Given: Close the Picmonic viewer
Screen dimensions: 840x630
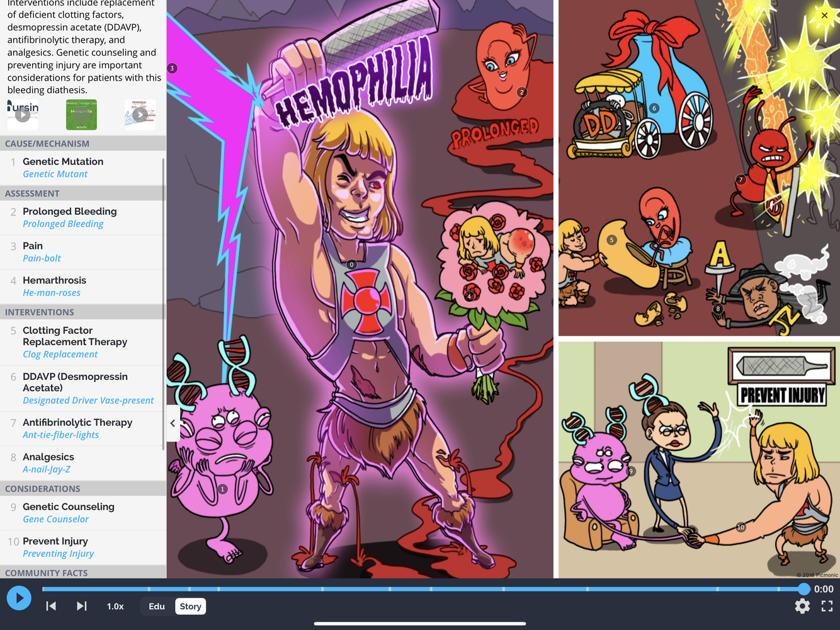Looking at the screenshot, I should point(824,15).
